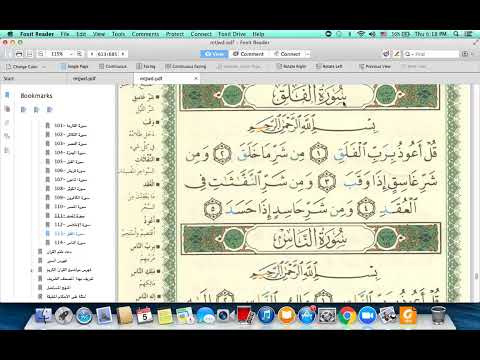Select bookmark numbered 112
The width and height of the screenshot is (480, 360).
pos(72,225)
